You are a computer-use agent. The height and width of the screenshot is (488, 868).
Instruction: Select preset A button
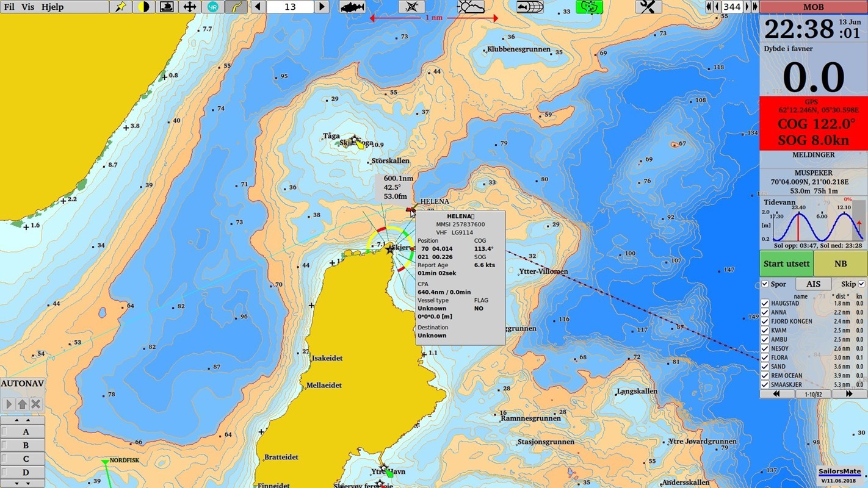coord(23,432)
